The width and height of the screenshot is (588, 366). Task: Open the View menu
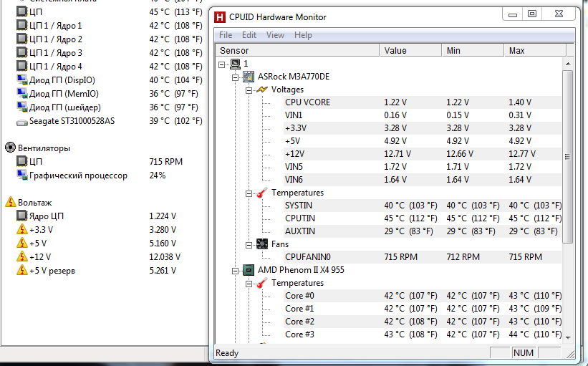pos(275,35)
